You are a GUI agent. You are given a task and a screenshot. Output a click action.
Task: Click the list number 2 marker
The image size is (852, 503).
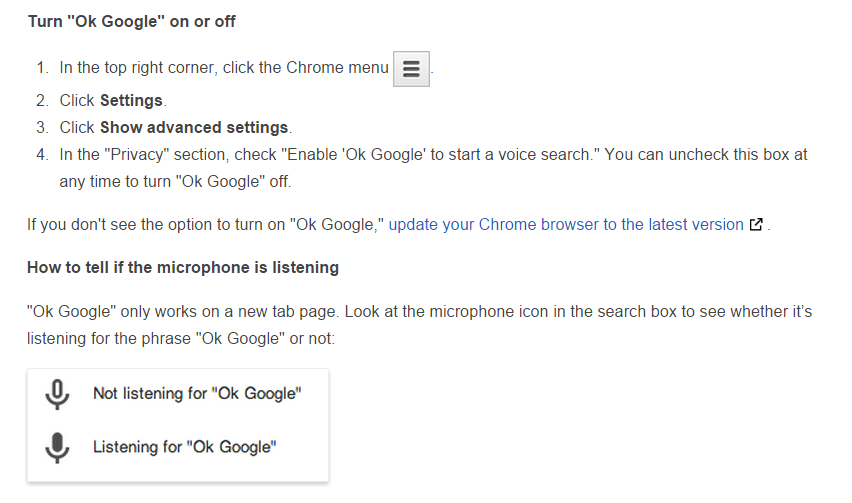[x=42, y=100]
